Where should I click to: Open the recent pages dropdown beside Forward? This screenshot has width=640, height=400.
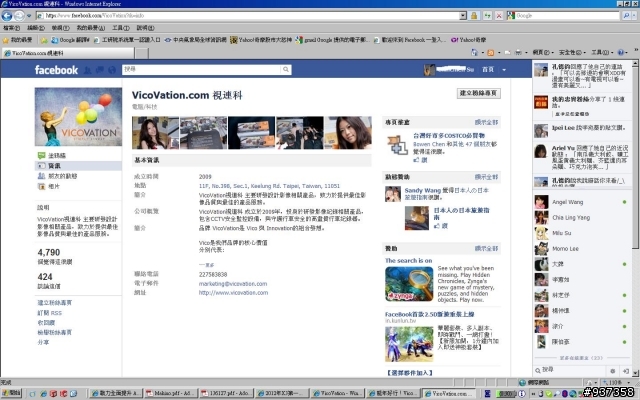[29, 16]
